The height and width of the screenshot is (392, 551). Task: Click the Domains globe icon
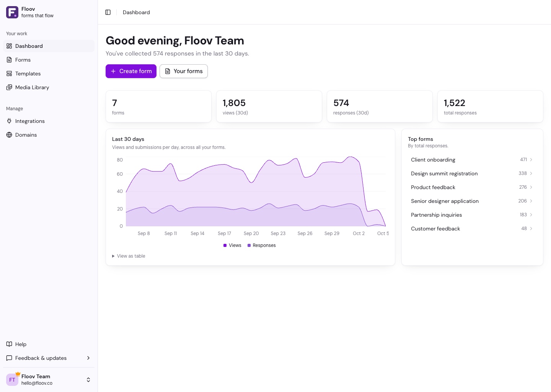click(x=9, y=135)
